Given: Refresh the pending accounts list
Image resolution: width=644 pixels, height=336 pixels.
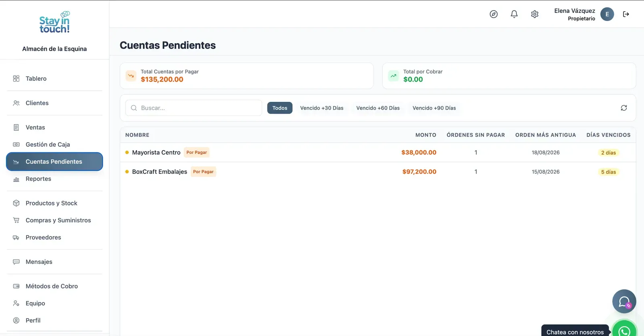Looking at the screenshot, I should (624, 108).
